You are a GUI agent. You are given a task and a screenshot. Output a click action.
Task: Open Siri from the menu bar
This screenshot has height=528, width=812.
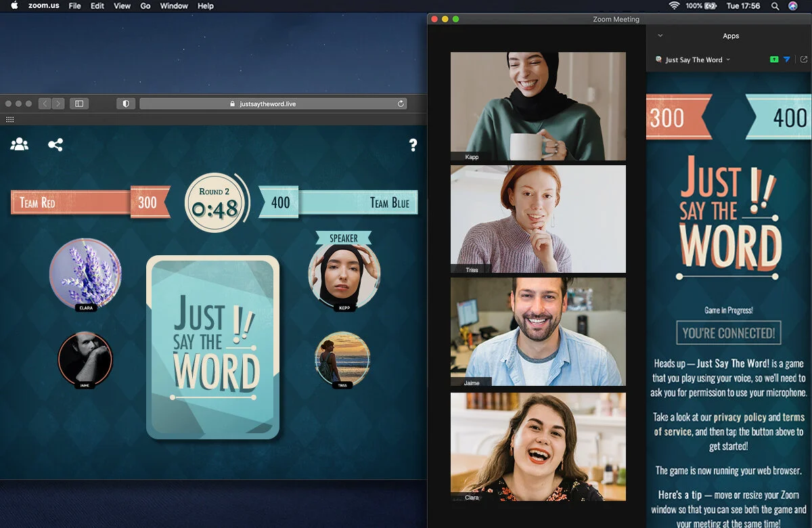[x=793, y=5]
